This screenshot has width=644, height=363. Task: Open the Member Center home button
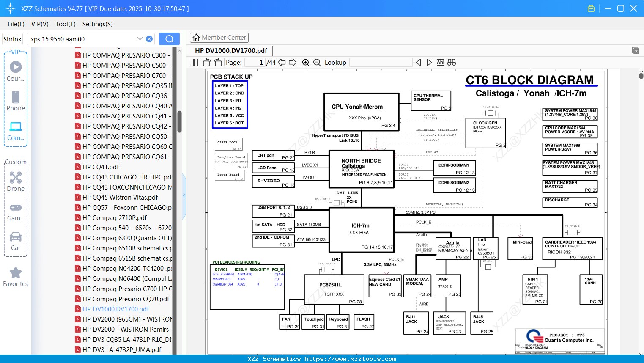tap(219, 38)
